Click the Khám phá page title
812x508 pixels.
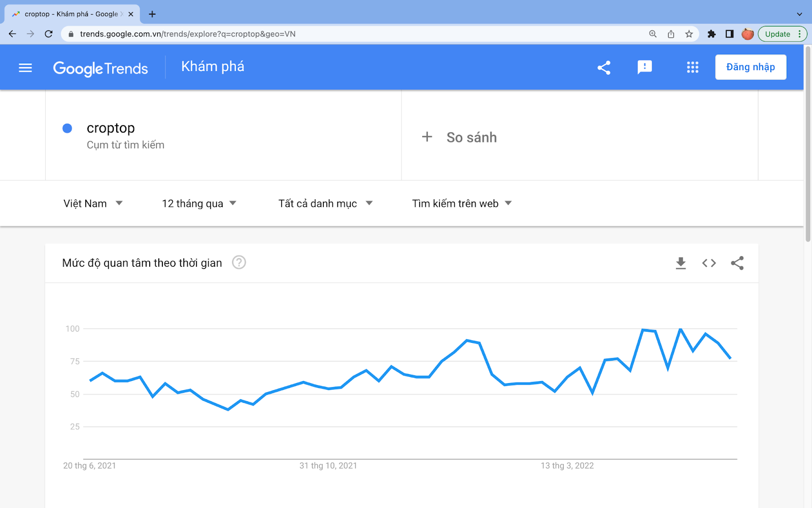tap(213, 67)
